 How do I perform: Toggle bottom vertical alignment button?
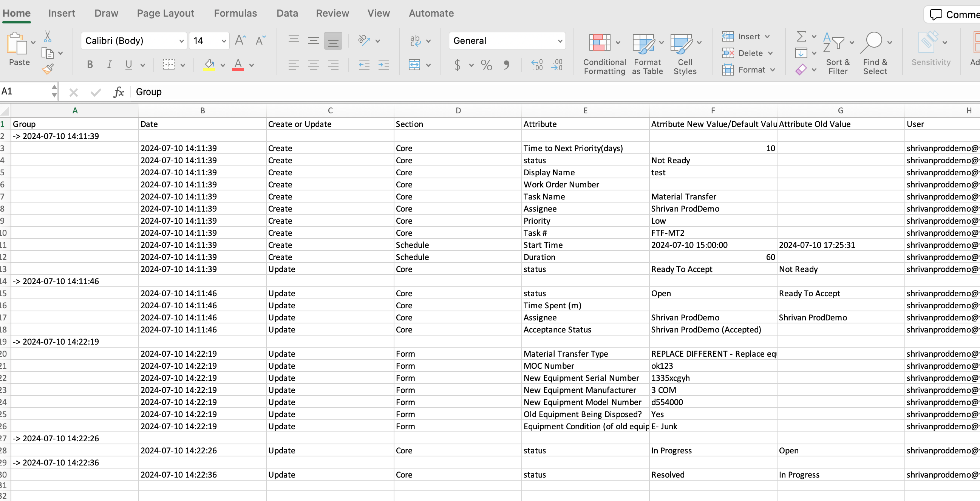pos(333,41)
